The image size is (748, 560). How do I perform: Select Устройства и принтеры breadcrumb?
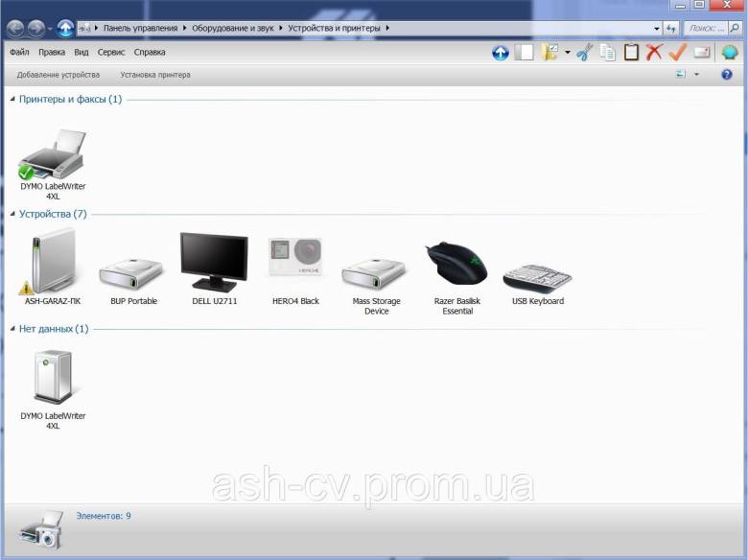pyautogui.click(x=334, y=28)
